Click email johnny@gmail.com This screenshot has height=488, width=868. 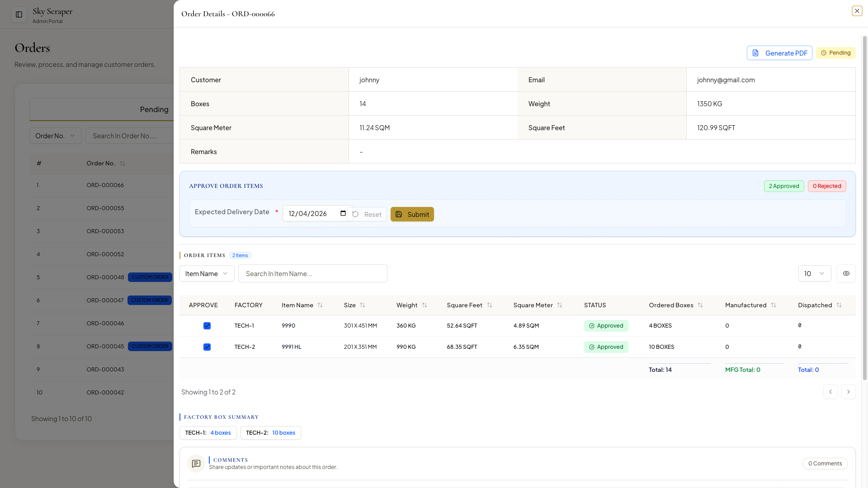[x=726, y=80]
